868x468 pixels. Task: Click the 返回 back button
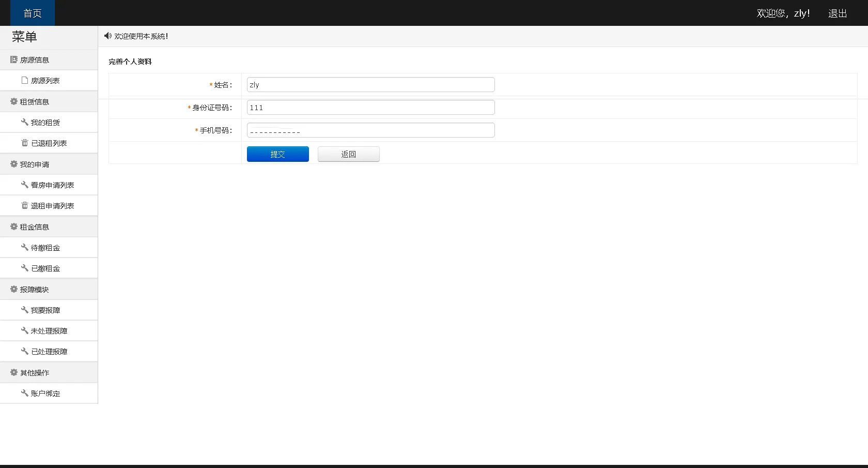tap(349, 154)
